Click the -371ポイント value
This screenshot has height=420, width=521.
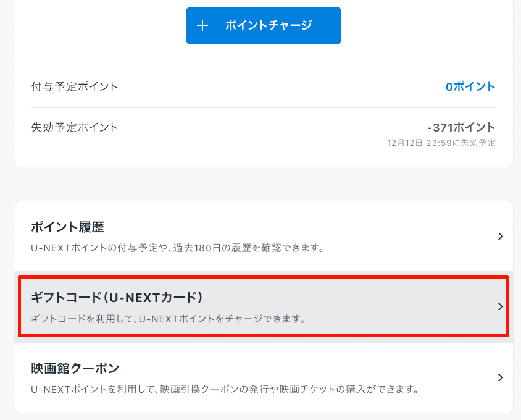(461, 128)
